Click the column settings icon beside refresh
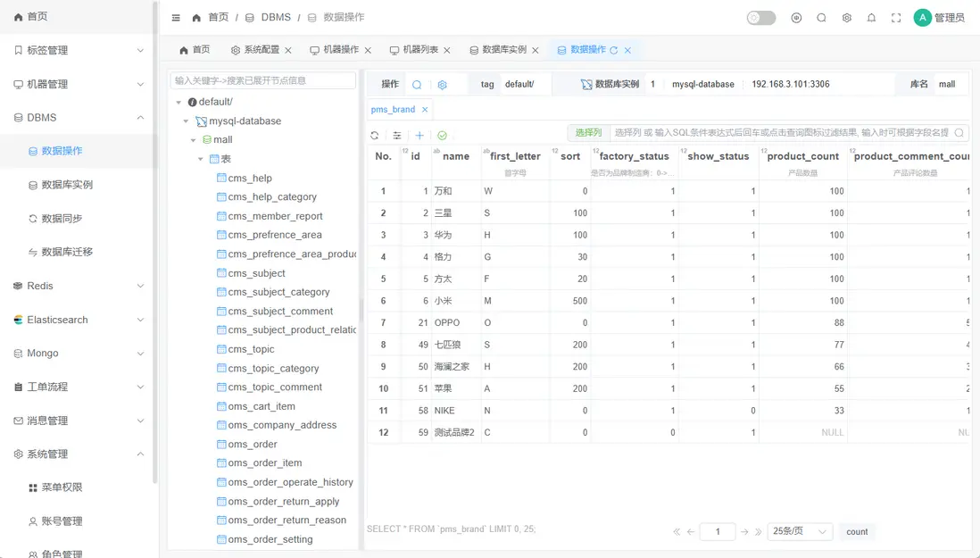 397,136
